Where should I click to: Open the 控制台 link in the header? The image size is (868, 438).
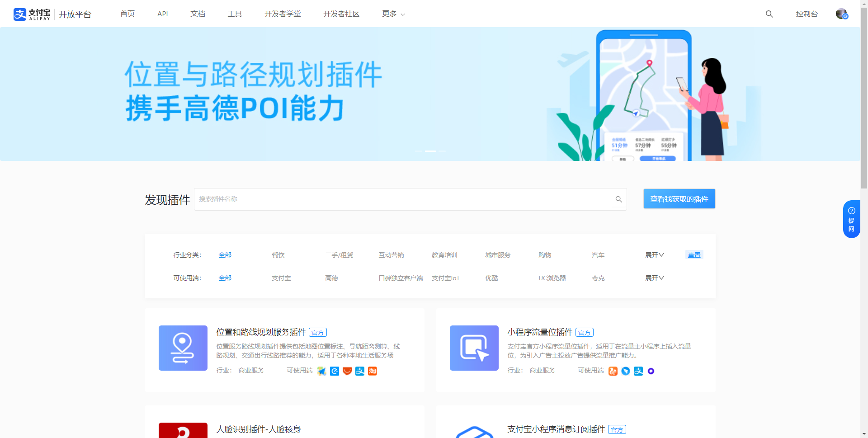807,14
